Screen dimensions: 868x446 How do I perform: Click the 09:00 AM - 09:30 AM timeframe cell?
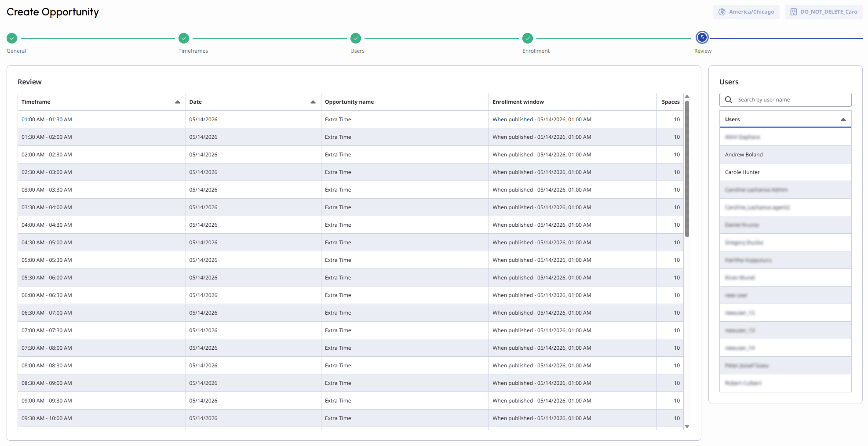pos(102,401)
